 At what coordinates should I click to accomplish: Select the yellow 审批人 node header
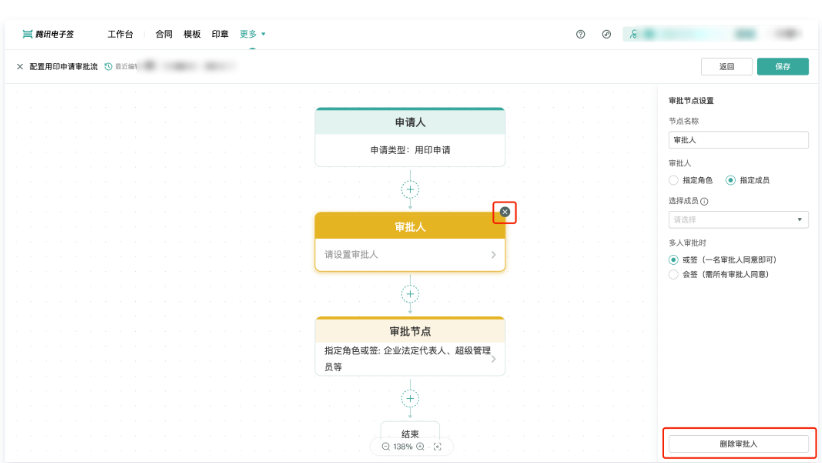click(x=410, y=226)
